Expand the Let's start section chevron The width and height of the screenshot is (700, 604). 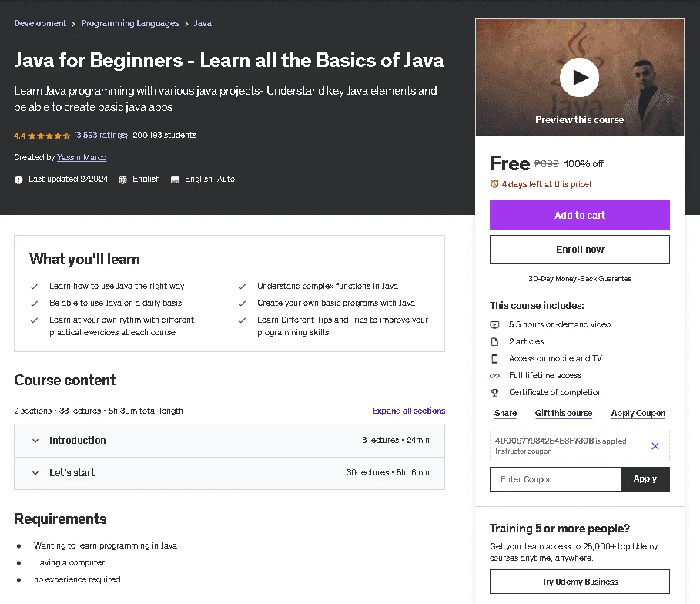(35, 473)
